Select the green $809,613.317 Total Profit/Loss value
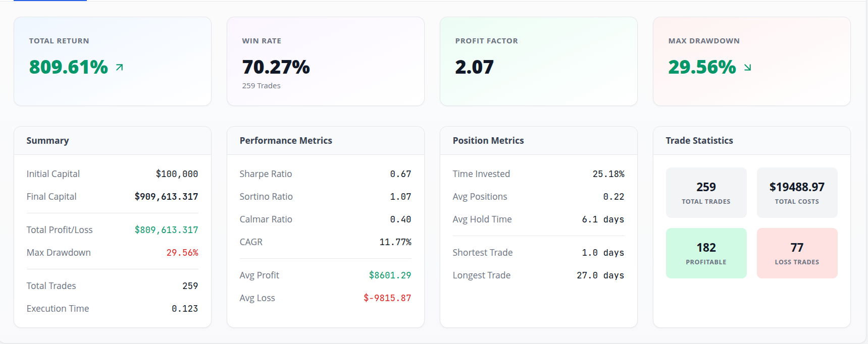The height and width of the screenshot is (344, 868). point(166,230)
